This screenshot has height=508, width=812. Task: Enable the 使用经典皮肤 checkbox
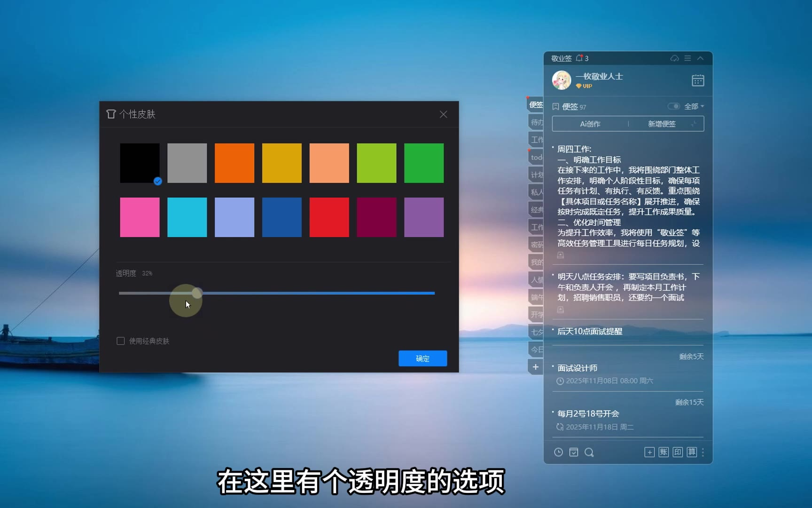point(121,341)
